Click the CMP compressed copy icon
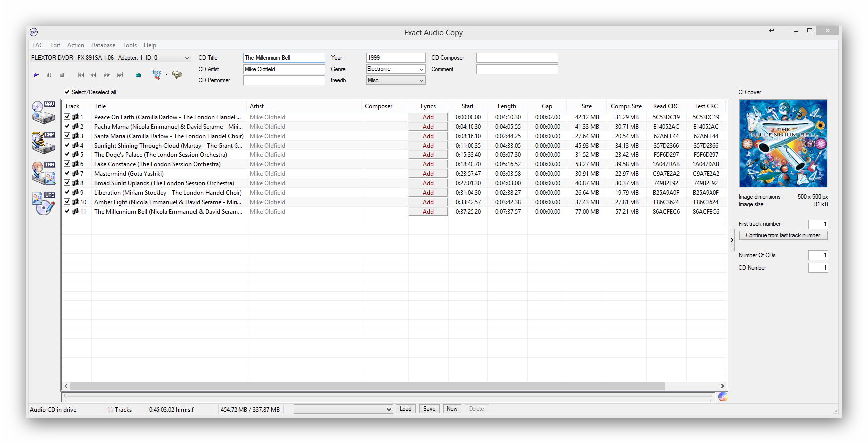This screenshot has width=868, height=444. 43,143
